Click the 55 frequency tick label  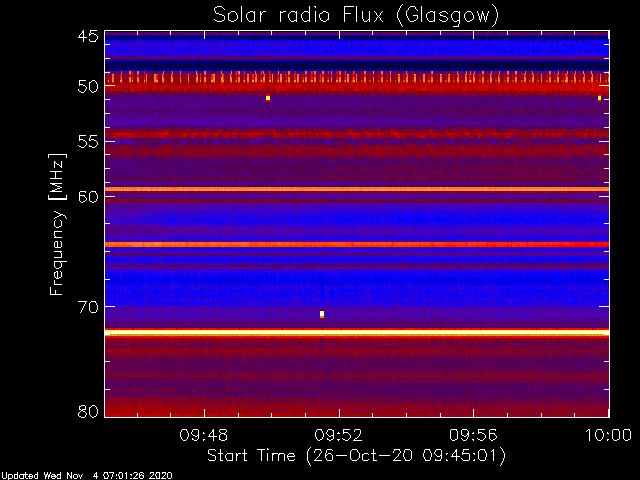[x=88, y=142]
